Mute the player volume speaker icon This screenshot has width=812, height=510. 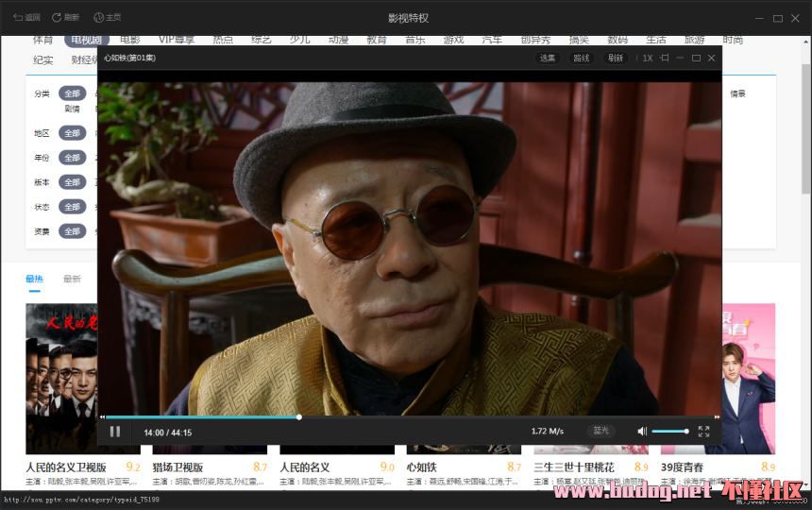(642, 431)
